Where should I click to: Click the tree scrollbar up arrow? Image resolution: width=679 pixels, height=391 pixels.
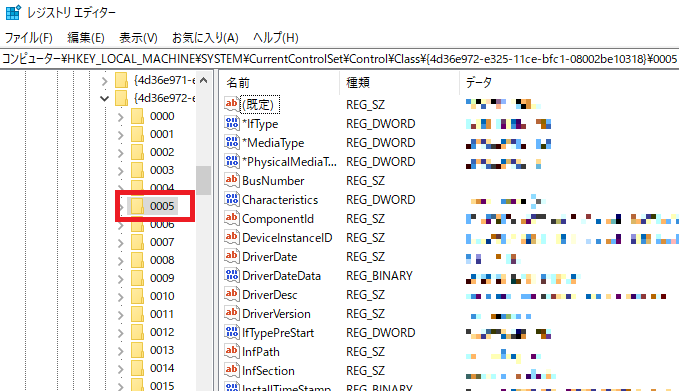point(204,81)
